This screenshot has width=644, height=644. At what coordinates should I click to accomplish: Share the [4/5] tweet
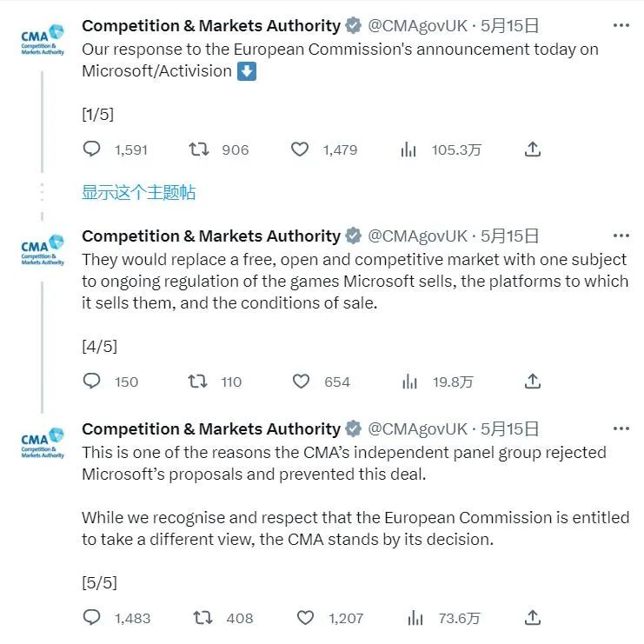point(532,382)
